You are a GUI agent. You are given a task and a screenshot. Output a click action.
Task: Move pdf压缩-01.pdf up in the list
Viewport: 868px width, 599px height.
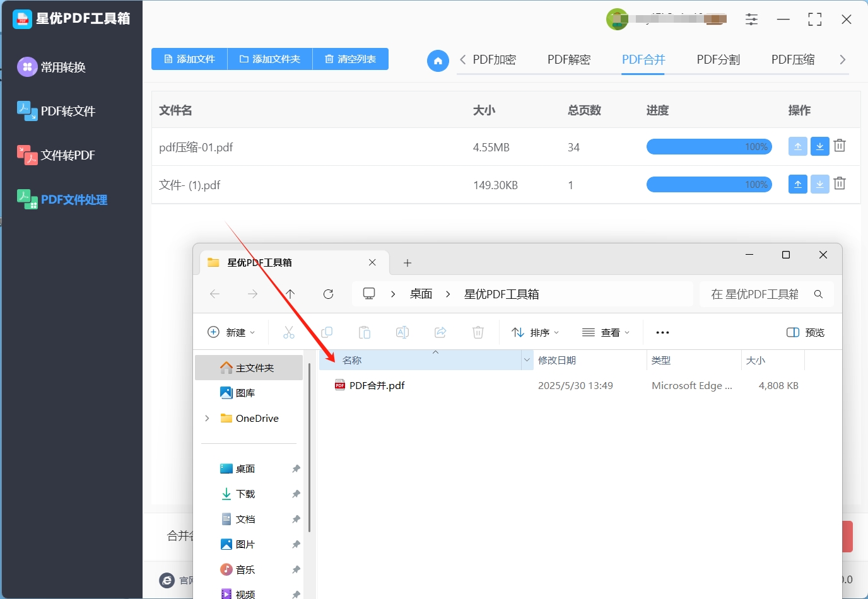pos(797,146)
